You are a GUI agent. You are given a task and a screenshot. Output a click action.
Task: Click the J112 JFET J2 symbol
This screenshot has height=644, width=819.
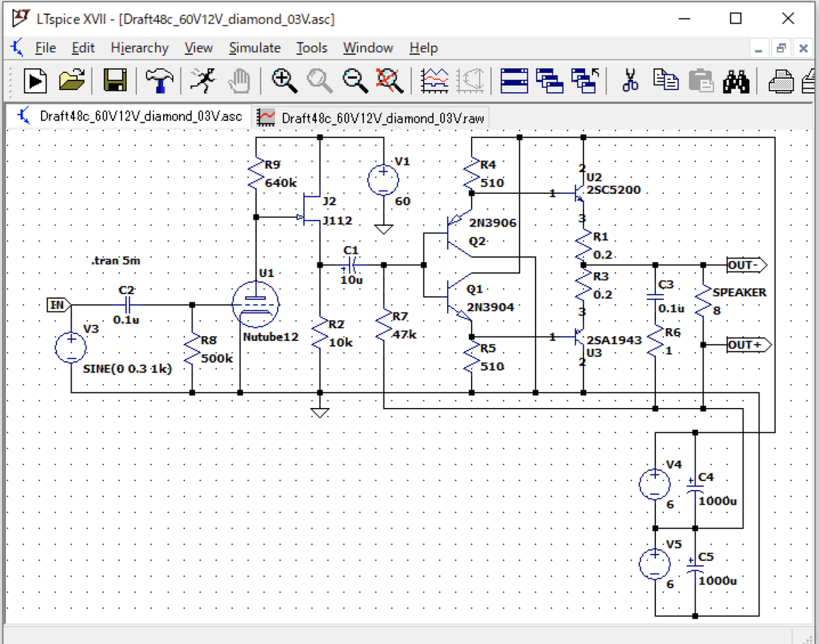311,210
